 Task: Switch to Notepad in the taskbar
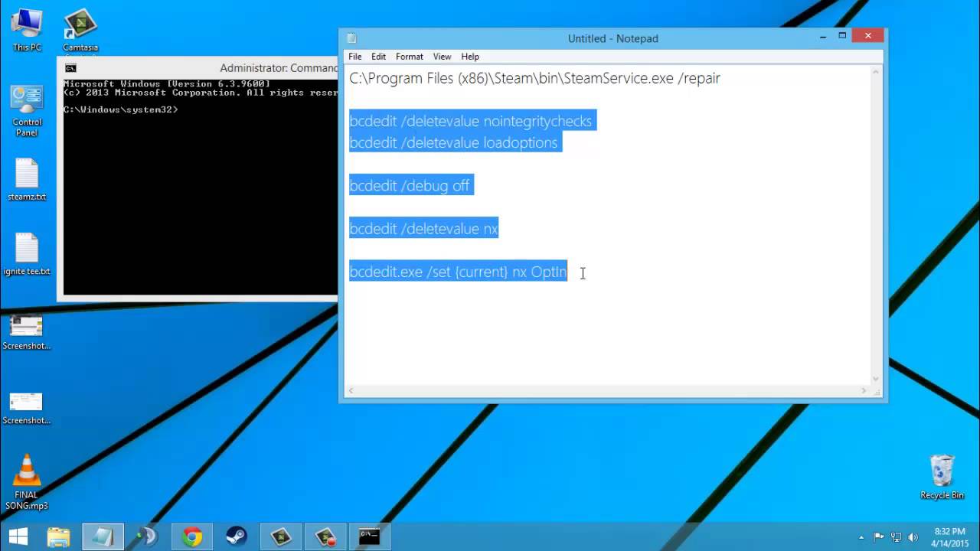pyautogui.click(x=103, y=536)
